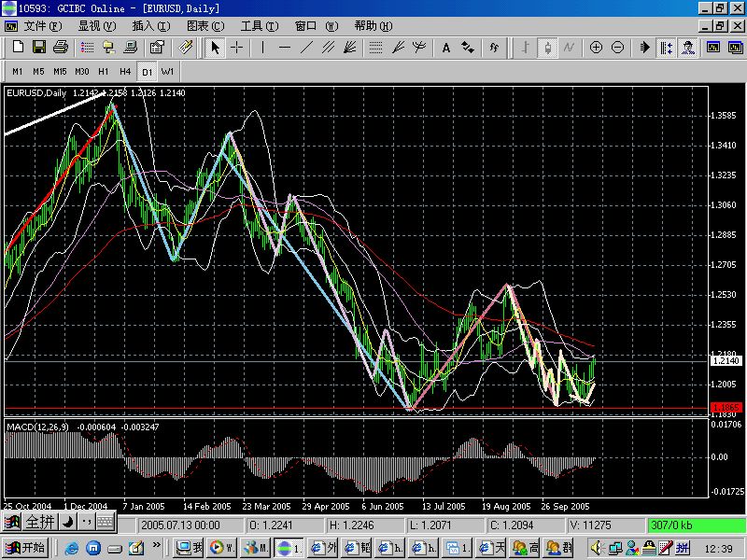Zoom out with the minus magnifier icon
747x560 pixels.
(x=617, y=48)
